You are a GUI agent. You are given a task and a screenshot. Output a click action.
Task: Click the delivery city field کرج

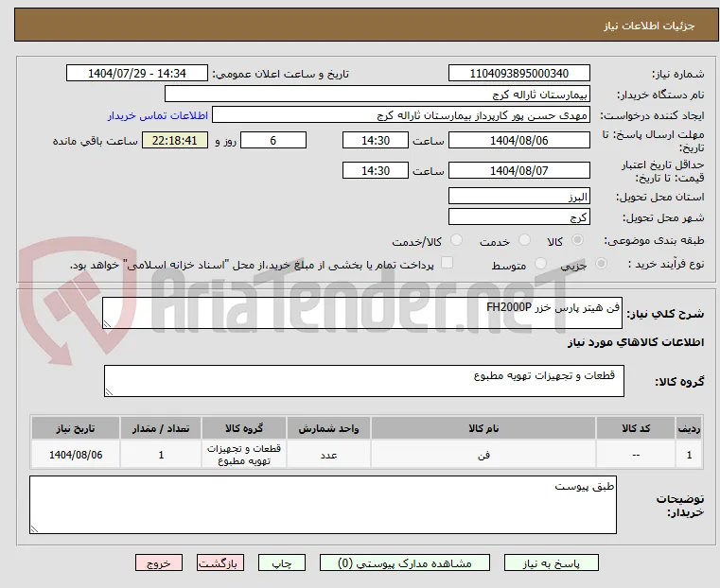[x=518, y=216]
